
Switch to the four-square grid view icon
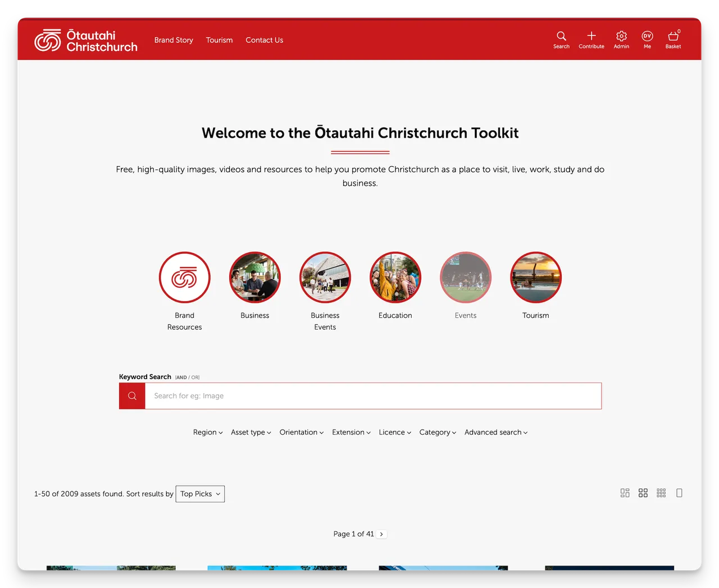(x=643, y=493)
